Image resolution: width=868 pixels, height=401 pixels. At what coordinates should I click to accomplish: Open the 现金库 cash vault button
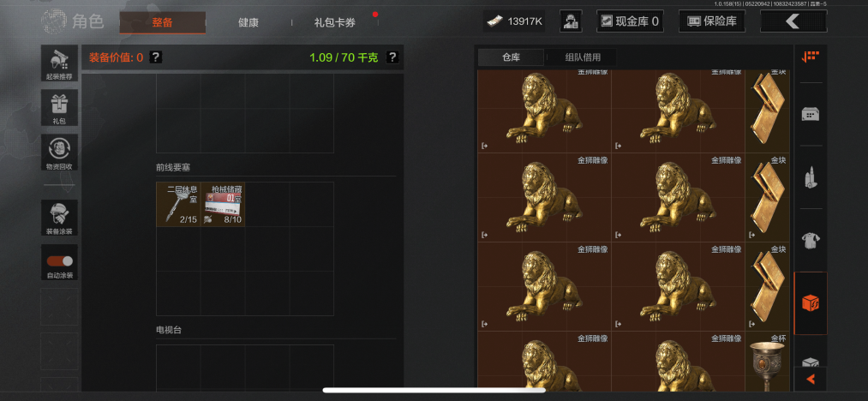coord(630,21)
